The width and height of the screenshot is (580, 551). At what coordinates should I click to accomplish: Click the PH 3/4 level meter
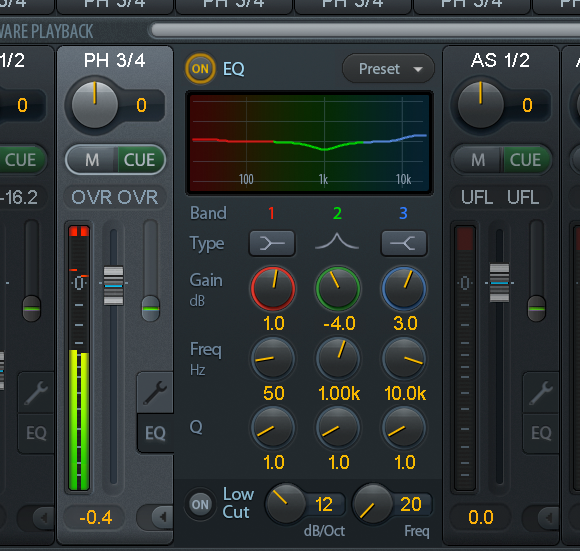point(79,358)
